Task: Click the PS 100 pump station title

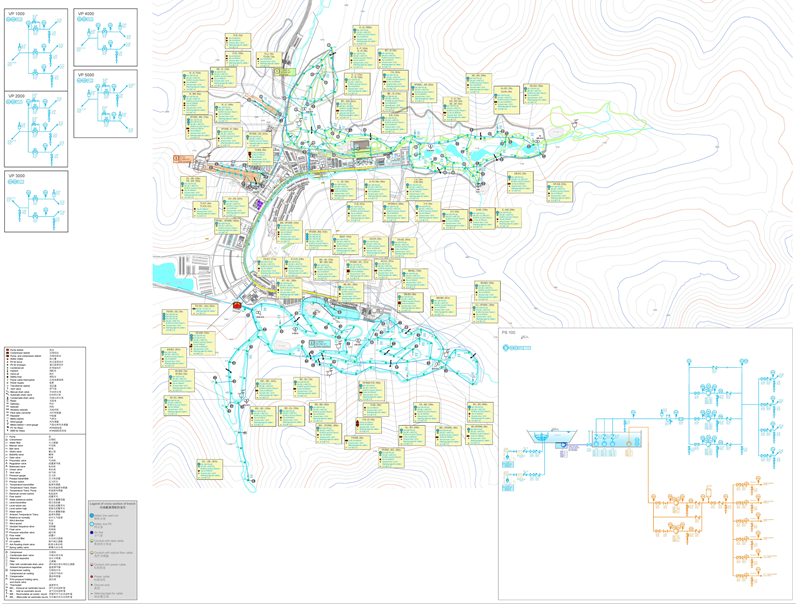Action: coord(509,333)
